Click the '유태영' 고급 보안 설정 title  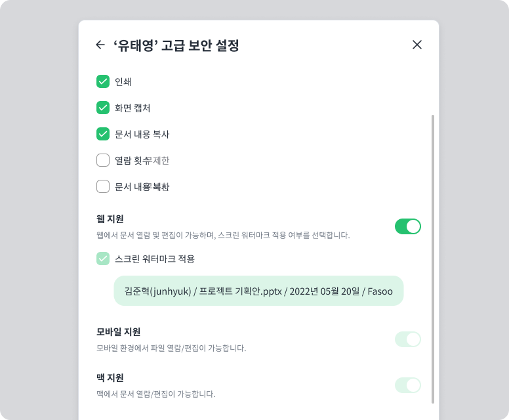click(x=176, y=45)
